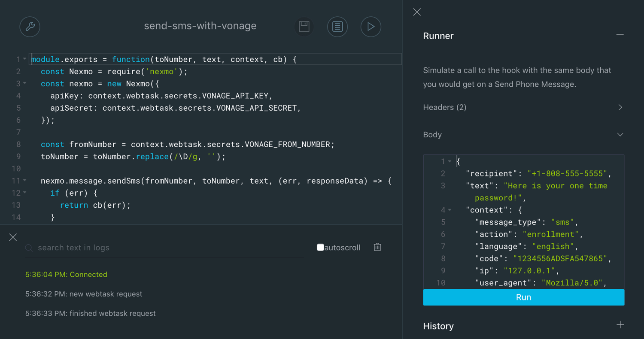Click the send-sms-with-vonage title
The width and height of the screenshot is (644, 339).
pyautogui.click(x=200, y=26)
